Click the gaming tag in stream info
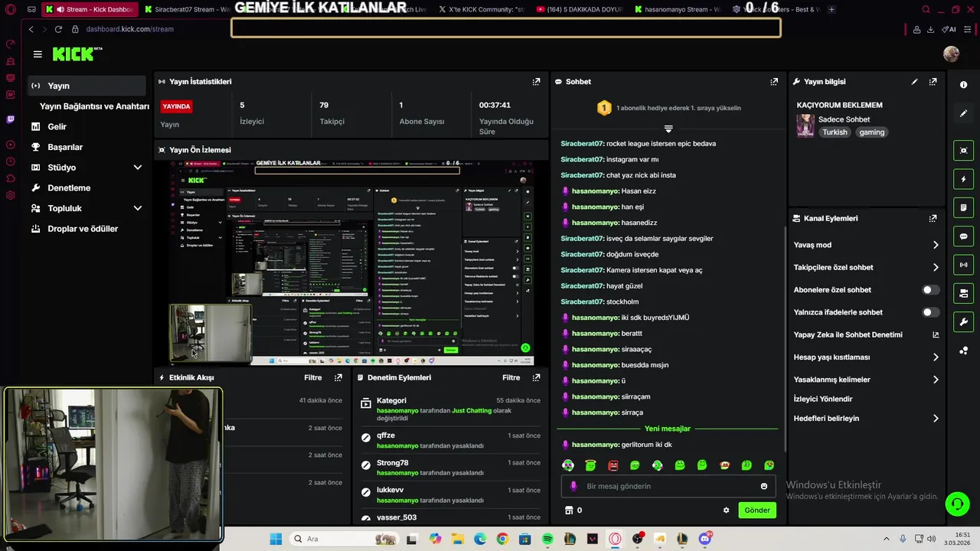Viewport: 980px width, 551px height. tap(871, 132)
